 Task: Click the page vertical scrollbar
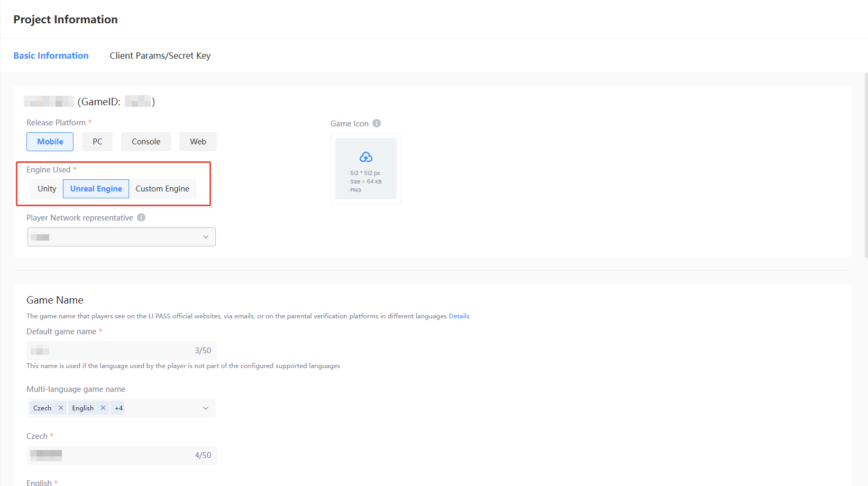[x=865, y=165]
